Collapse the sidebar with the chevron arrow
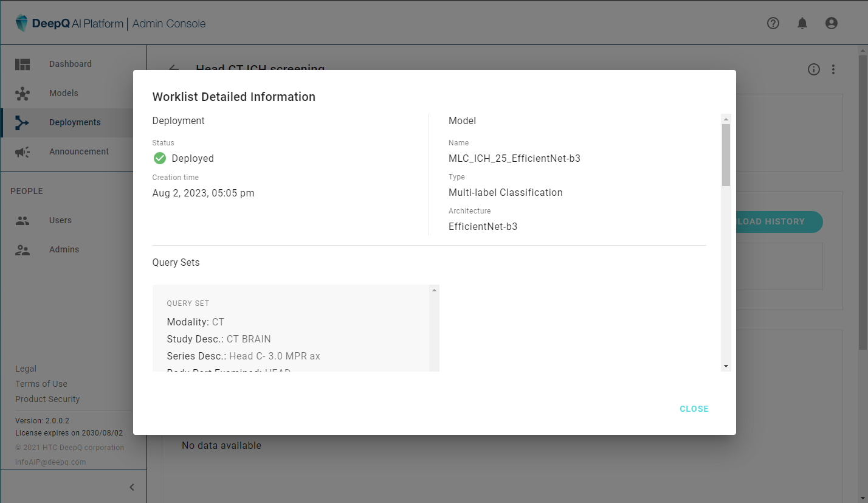 click(132, 487)
